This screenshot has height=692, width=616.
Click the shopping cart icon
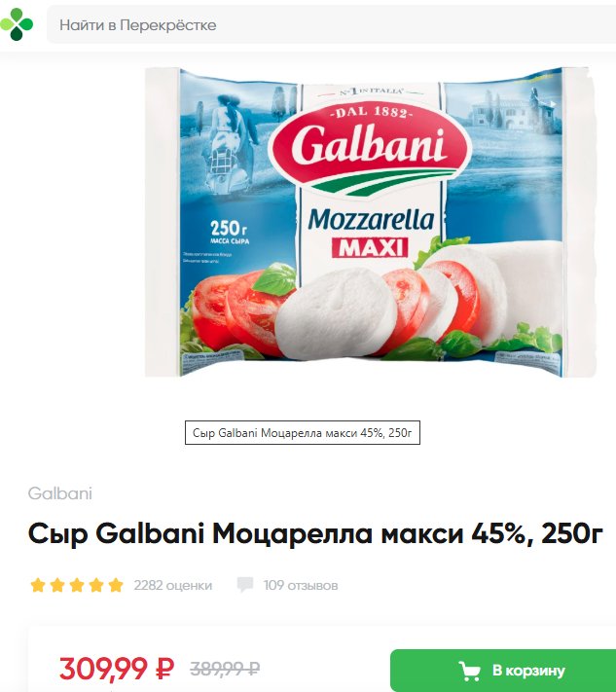pos(469,671)
